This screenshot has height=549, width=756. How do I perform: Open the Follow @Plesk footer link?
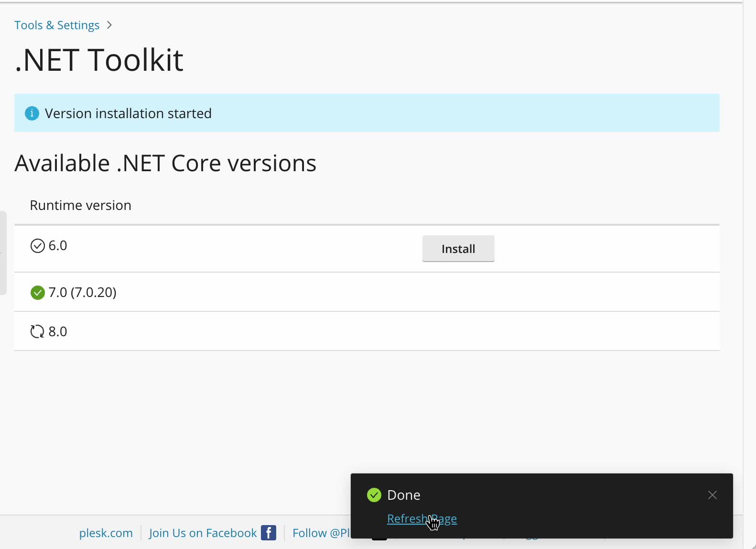tap(321, 533)
